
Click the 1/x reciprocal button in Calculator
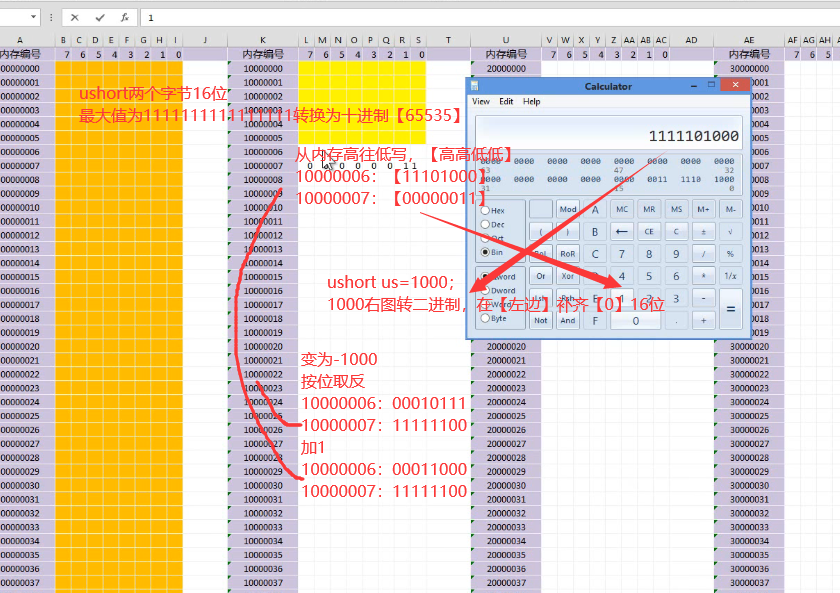tap(731, 276)
